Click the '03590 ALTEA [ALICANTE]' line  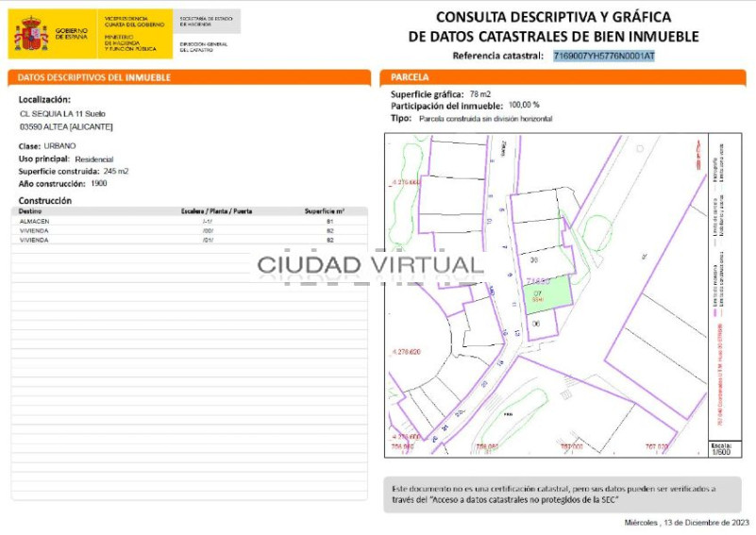(66, 126)
